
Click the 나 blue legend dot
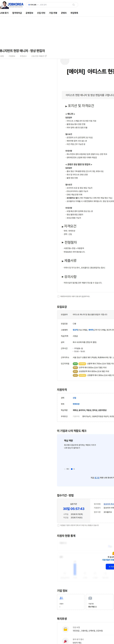pos(72,469)
